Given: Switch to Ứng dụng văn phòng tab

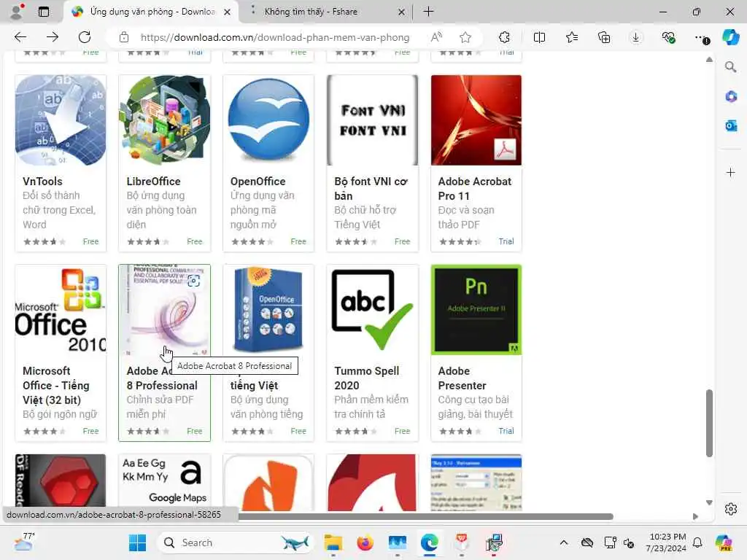Looking at the screenshot, I should click(x=150, y=12).
